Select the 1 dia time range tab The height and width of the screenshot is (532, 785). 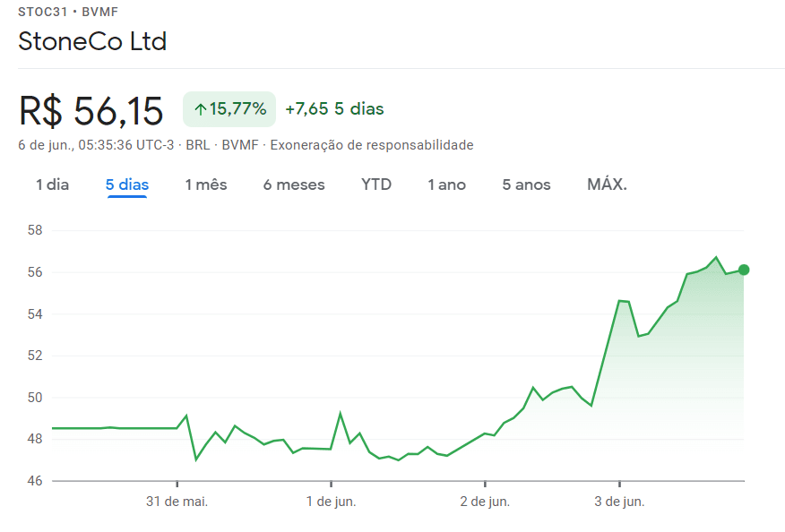pyautogui.click(x=53, y=184)
